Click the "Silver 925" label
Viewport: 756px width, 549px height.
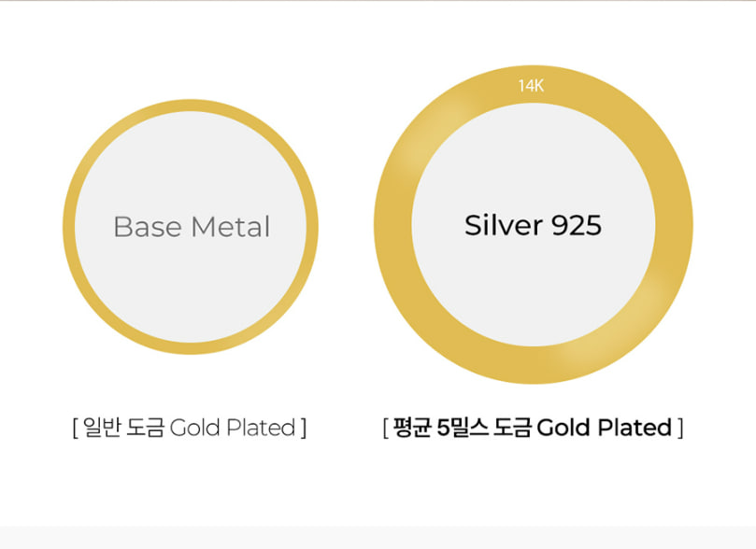tap(533, 225)
